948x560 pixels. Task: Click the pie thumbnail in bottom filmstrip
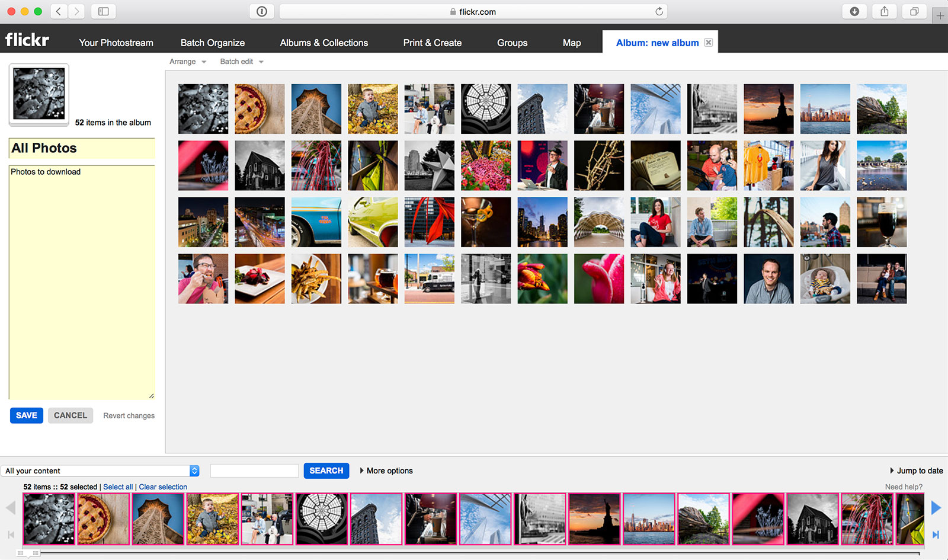click(104, 519)
